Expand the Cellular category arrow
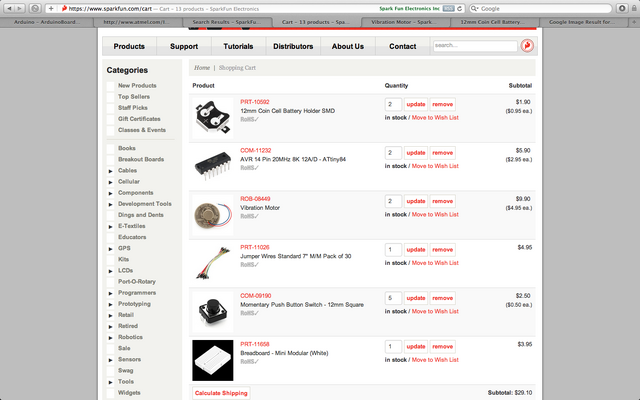 (111, 182)
